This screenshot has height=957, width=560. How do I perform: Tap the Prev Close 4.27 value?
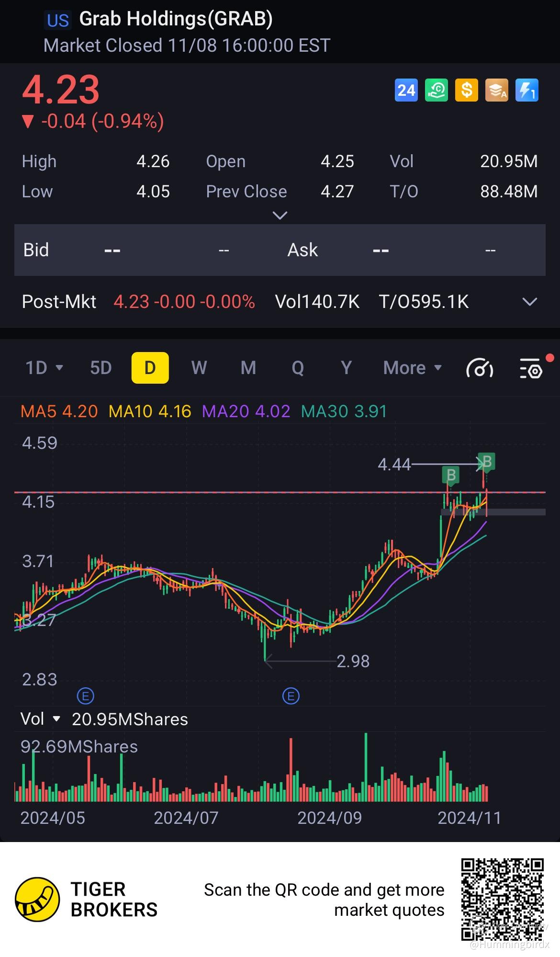(x=337, y=192)
